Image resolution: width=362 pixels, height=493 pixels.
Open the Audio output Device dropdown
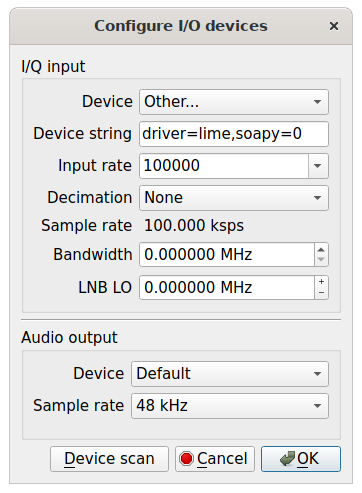(x=230, y=374)
